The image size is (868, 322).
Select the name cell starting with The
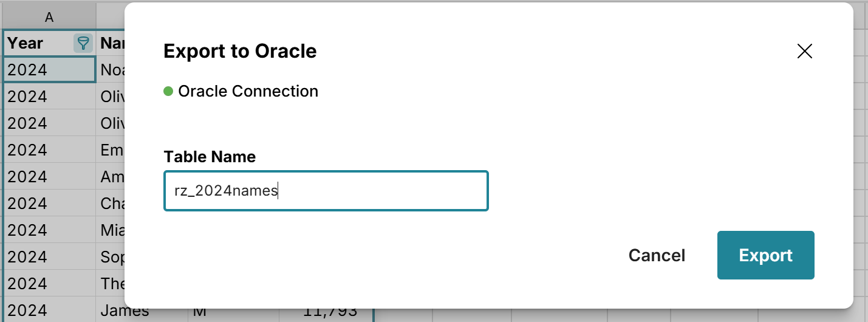point(112,284)
